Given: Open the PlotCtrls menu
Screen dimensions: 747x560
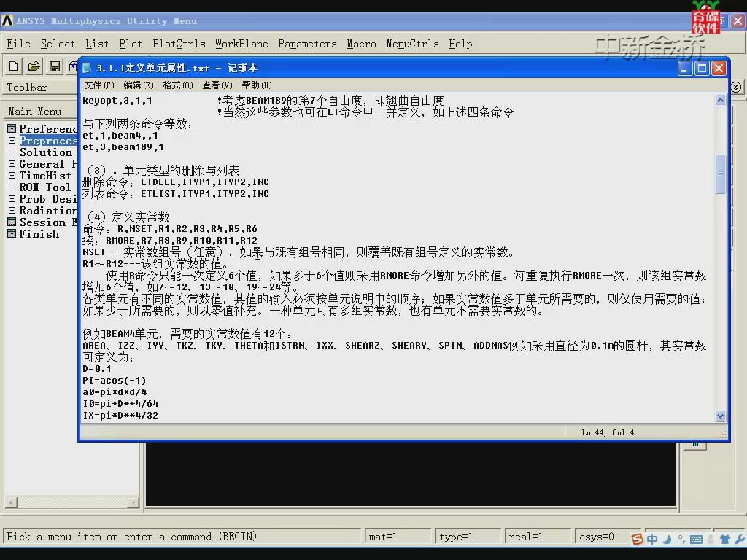Looking at the screenshot, I should click(x=179, y=44).
